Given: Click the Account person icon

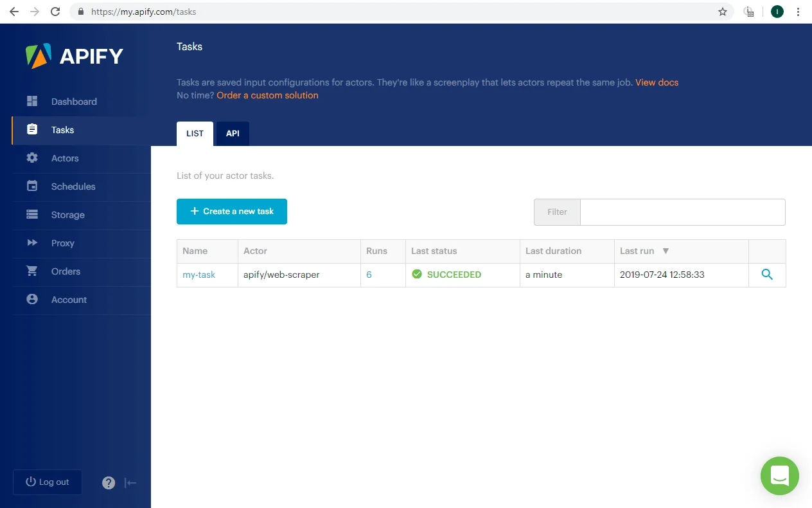Looking at the screenshot, I should (32, 299).
